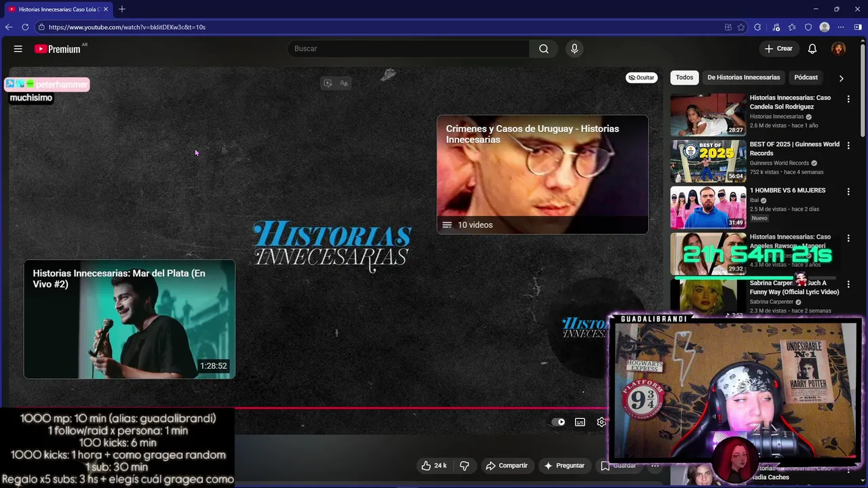Open options for Caso Candela Sol Rodriguez
868x488 pixels.
tap(848, 99)
